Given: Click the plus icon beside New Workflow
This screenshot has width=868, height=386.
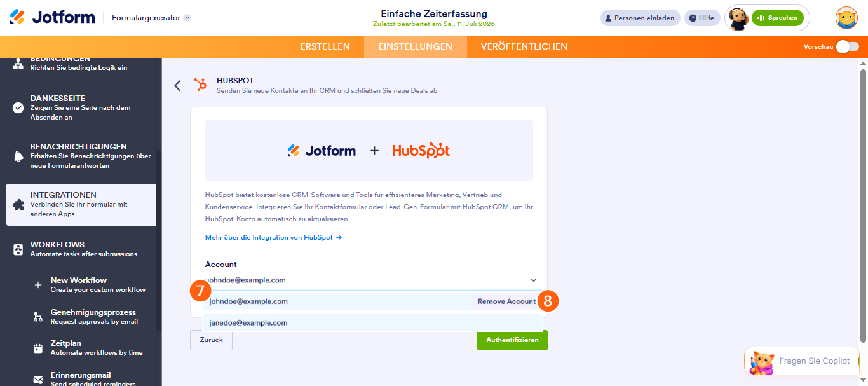Looking at the screenshot, I should (38, 285).
